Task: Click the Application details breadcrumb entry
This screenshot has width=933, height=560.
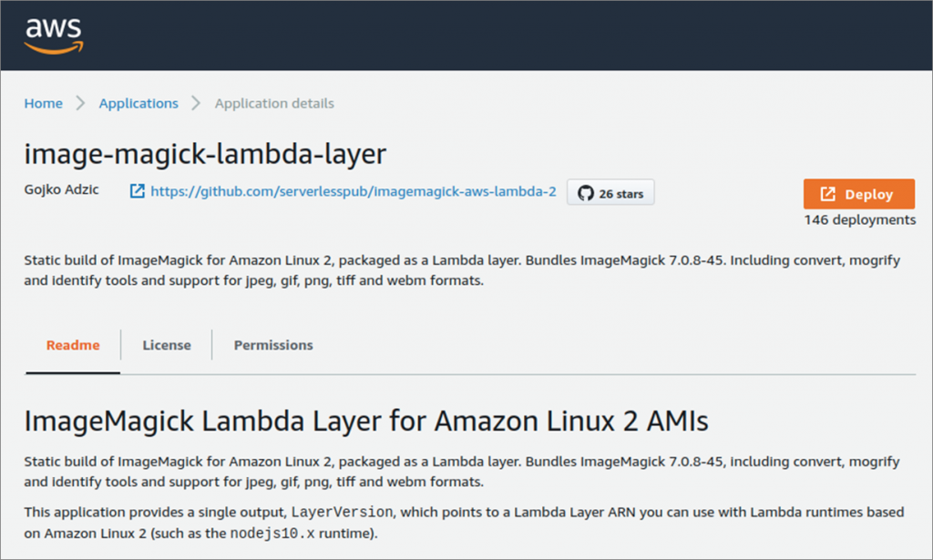Action: (273, 104)
